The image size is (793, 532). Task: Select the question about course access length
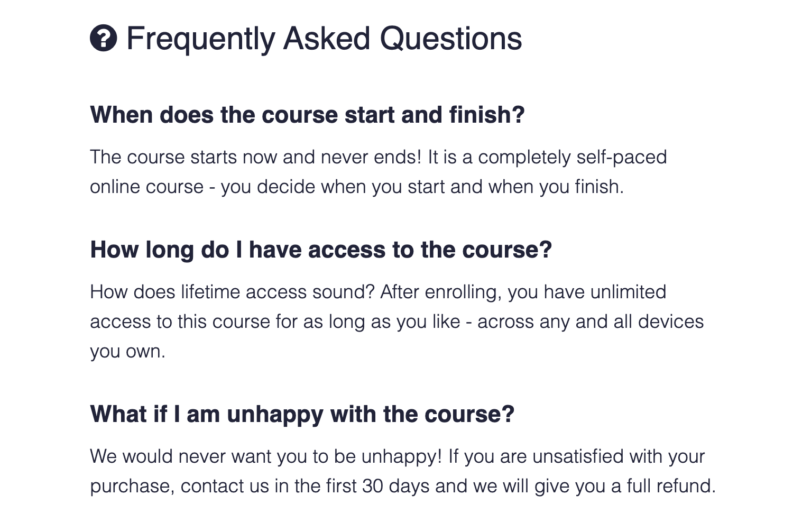pyautogui.click(x=321, y=250)
